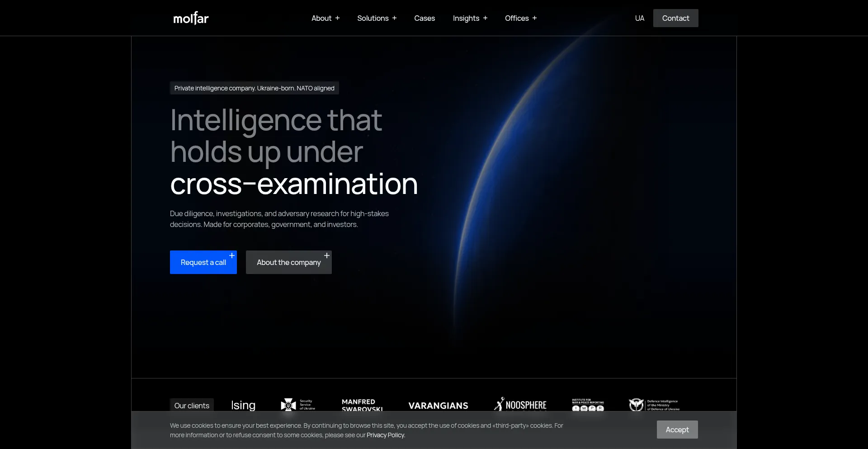The image size is (868, 449).
Task: Expand the Solutions menu
Action: click(x=377, y=18)
